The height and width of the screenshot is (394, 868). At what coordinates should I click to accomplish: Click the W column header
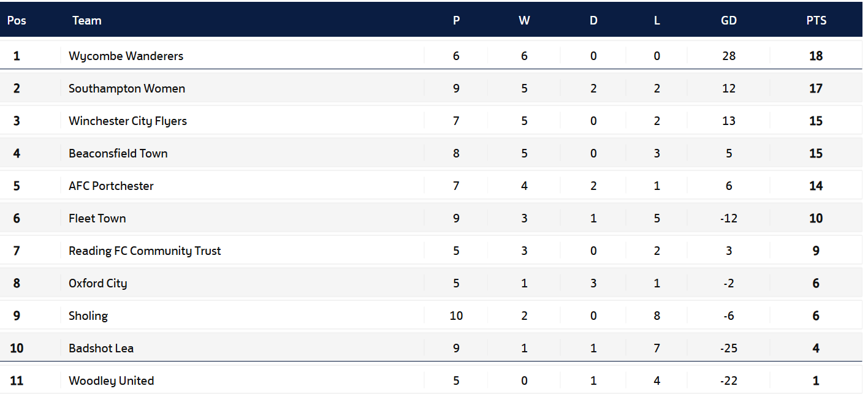[x=524, y=20]
